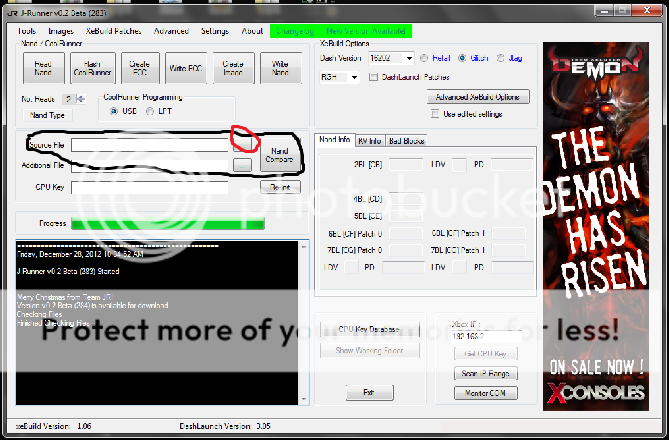Open the Dash Version dropdown

410,58
